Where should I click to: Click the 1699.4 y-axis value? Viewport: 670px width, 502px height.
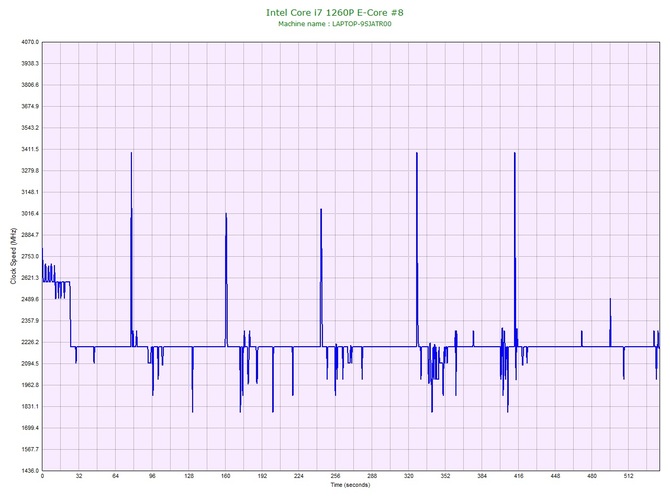click(x=30, y=428)
